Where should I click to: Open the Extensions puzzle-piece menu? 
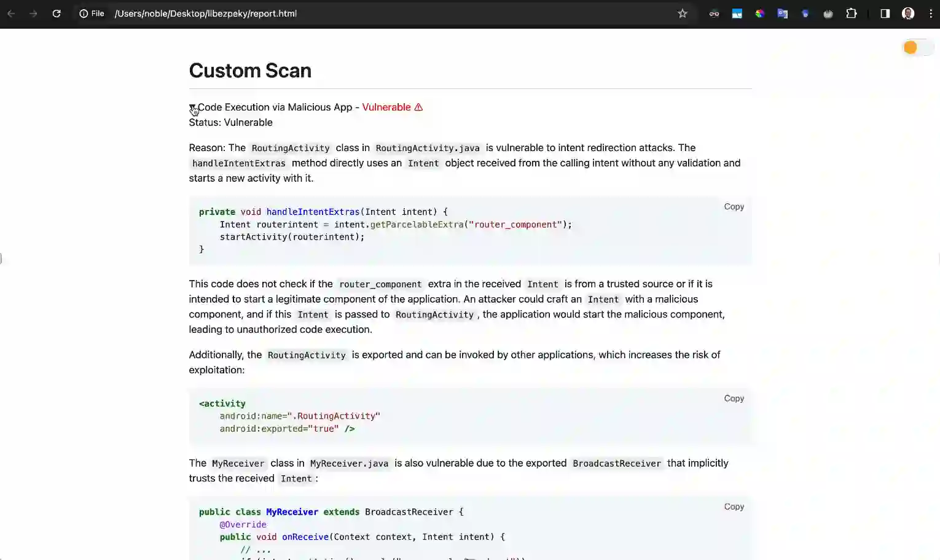851,14
